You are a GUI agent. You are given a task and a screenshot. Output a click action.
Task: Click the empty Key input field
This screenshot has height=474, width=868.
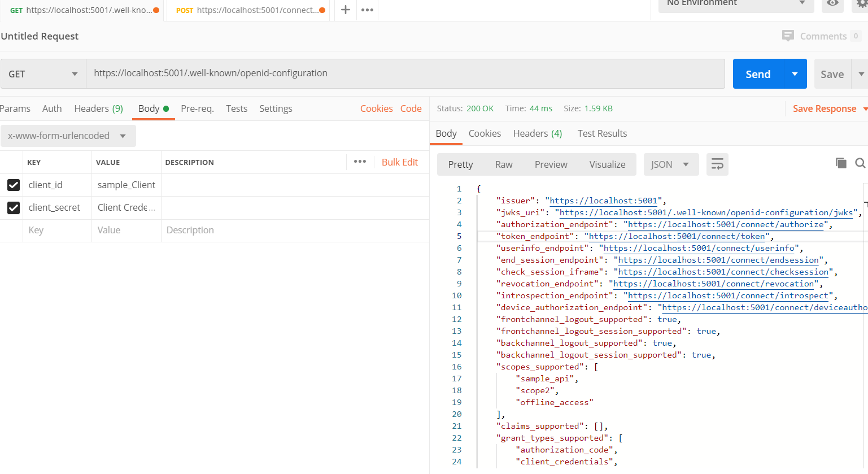tap(57, 231)
